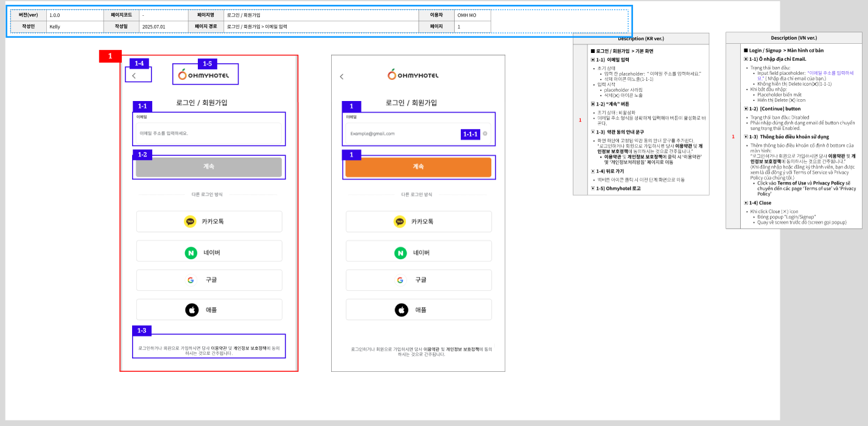Click the empty email input in the left mockup
Screen dimensions: 868x426
coord(209,133)
